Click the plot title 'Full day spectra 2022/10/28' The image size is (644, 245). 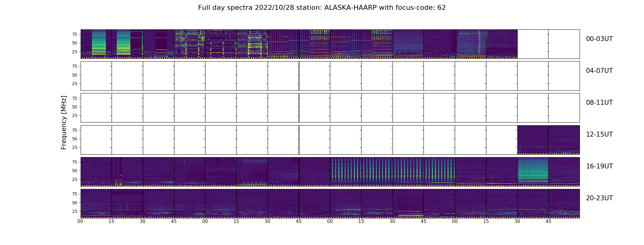246,8
